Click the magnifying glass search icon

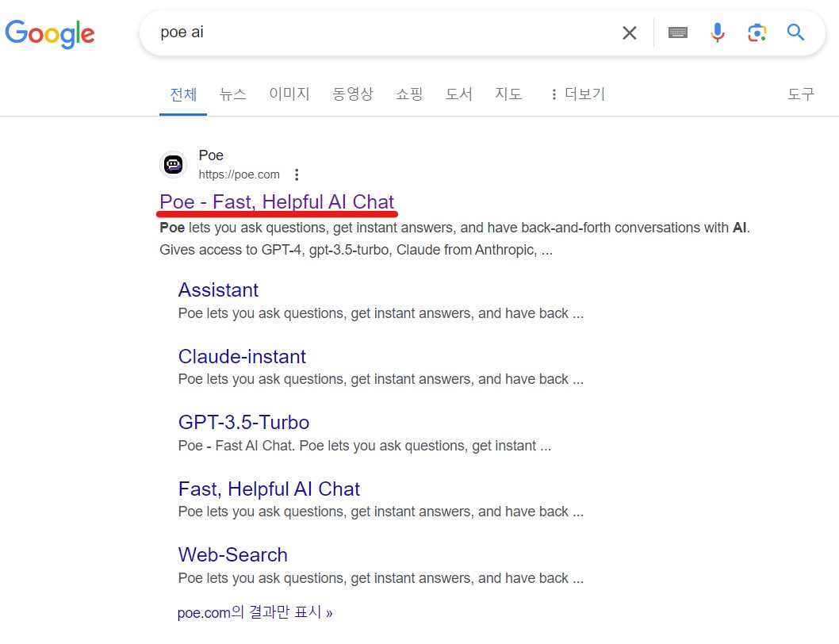point(795,33)
